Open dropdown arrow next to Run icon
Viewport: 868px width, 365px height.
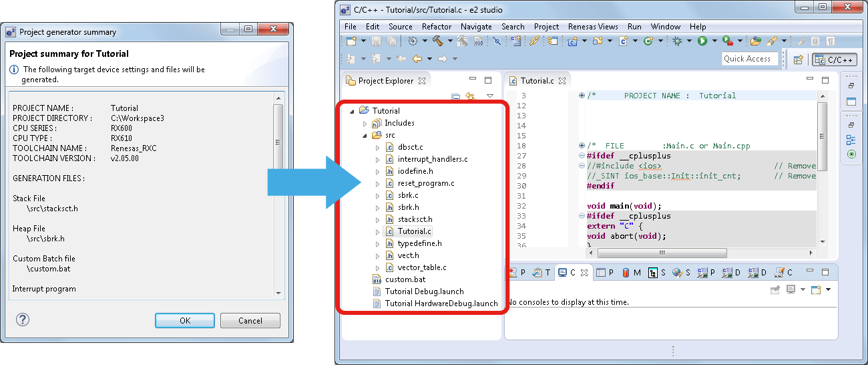[714, 41]
